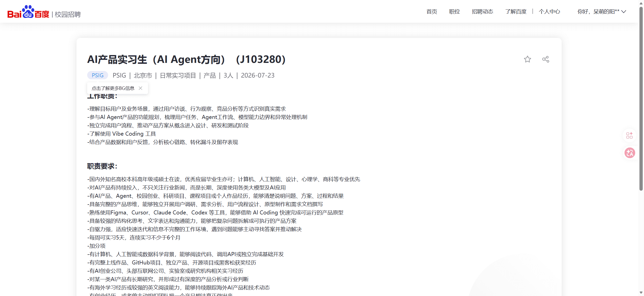Open 招聘动态 in the top navigation
The width and height of the screenshot is (644, 296).
coord(482,12)
